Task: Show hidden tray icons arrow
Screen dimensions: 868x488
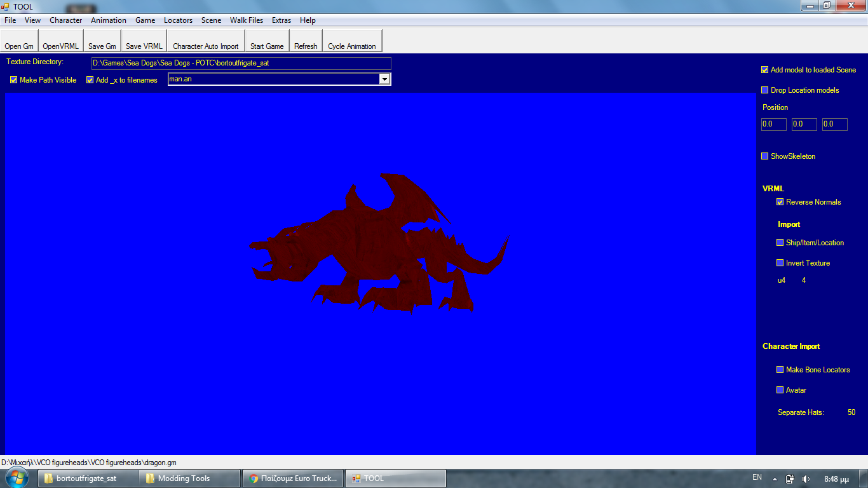Action: tap(775, 479)
